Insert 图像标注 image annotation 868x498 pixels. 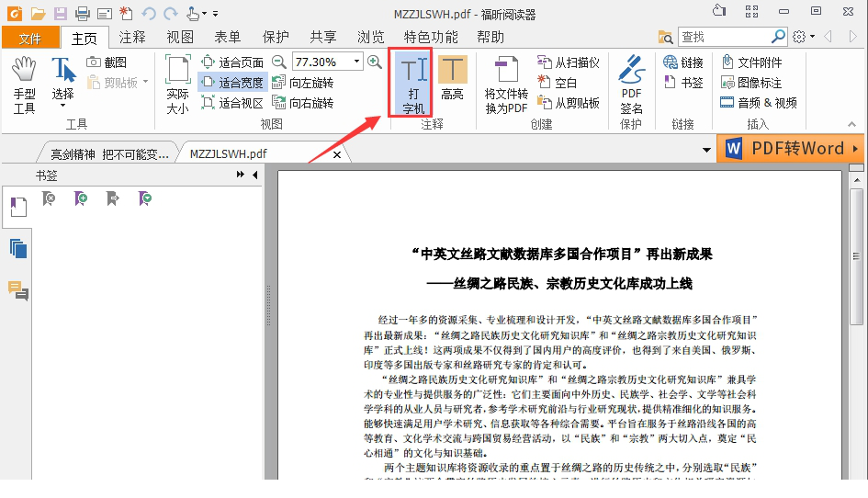[x=751, y=83]
